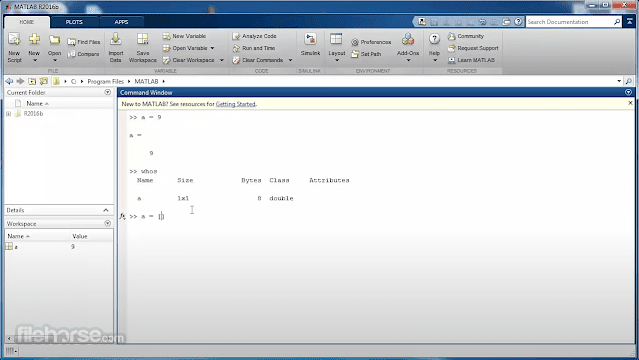This screenshot has height=360, width=639.
Task: Click the Help question mark icon
Action: click(x=434, y=39)
